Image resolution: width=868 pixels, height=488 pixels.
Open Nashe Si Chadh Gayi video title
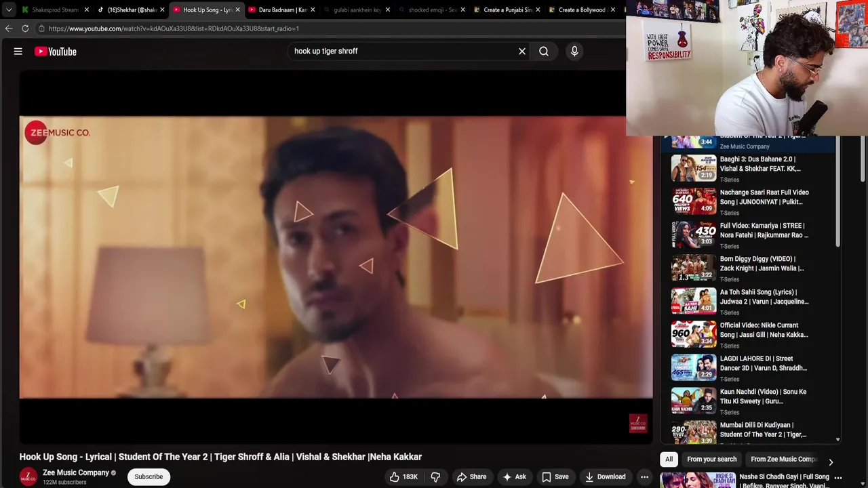coord(785,481)
